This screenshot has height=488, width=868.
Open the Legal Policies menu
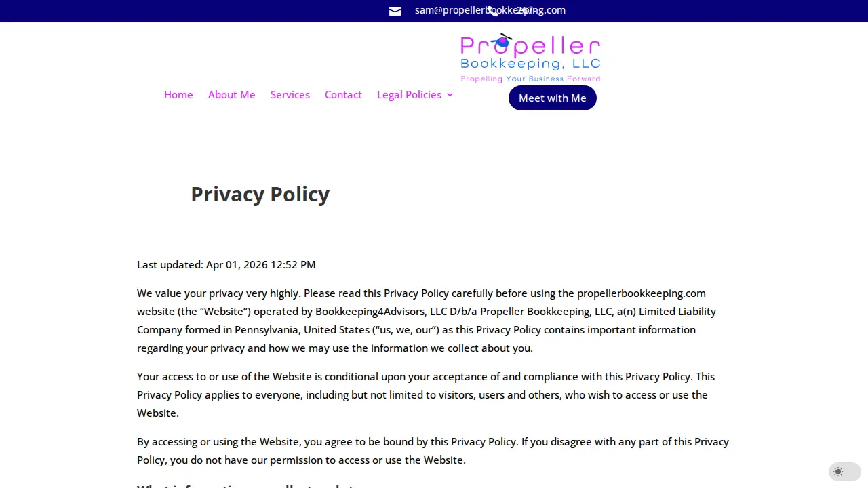pyautogui.click(x=409, y=95)
